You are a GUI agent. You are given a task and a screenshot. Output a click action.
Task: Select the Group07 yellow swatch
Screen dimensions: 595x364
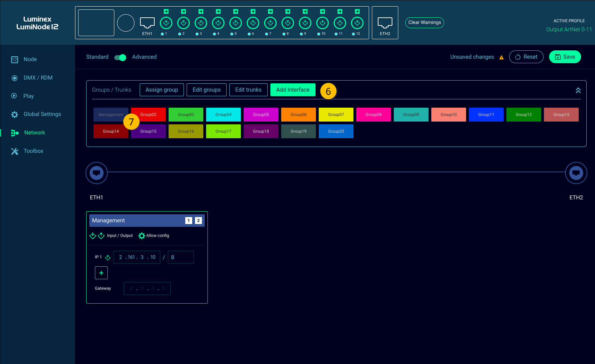click(x=336, y=115)
